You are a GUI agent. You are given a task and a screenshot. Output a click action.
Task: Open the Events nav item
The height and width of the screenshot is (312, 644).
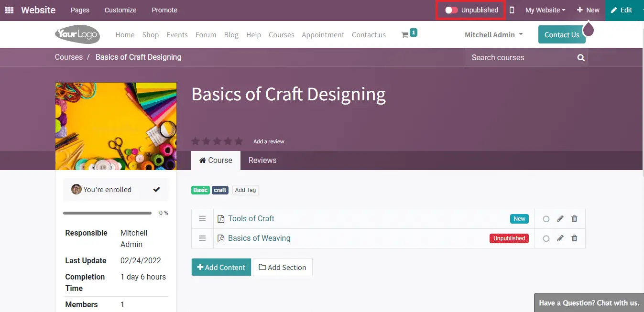pyautogui.click(x=177, y=35)
